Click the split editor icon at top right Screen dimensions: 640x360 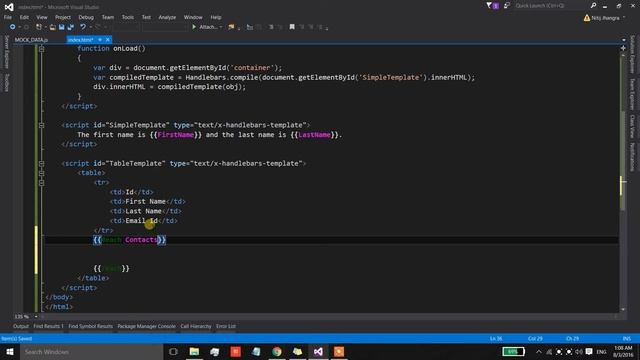point(623,48)
